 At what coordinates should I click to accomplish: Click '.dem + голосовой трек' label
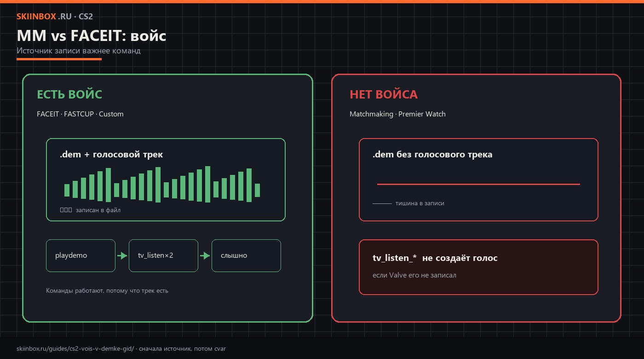point(111,154)
